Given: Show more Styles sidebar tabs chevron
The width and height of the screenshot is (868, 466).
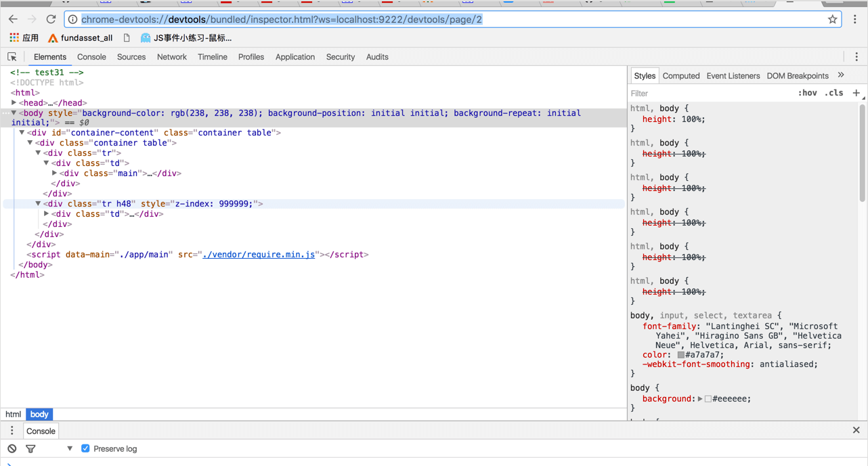Looking at the screenshot, I should [841, 76].
